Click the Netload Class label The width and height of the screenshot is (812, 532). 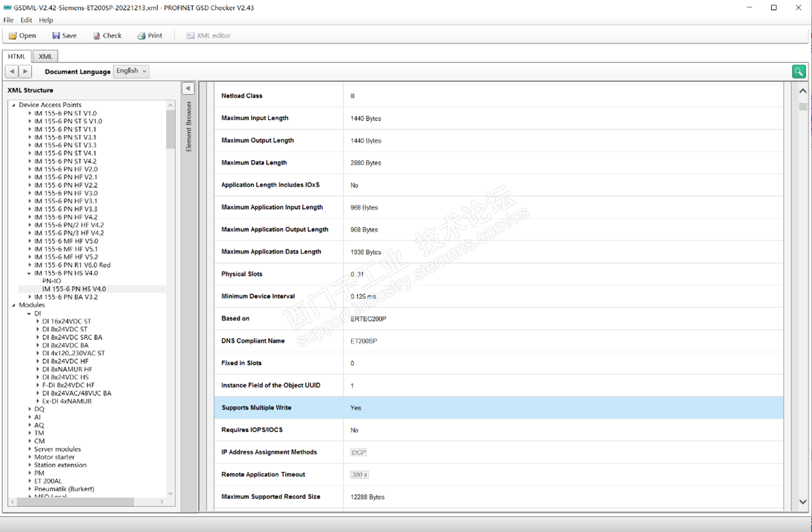coord(242,96)
